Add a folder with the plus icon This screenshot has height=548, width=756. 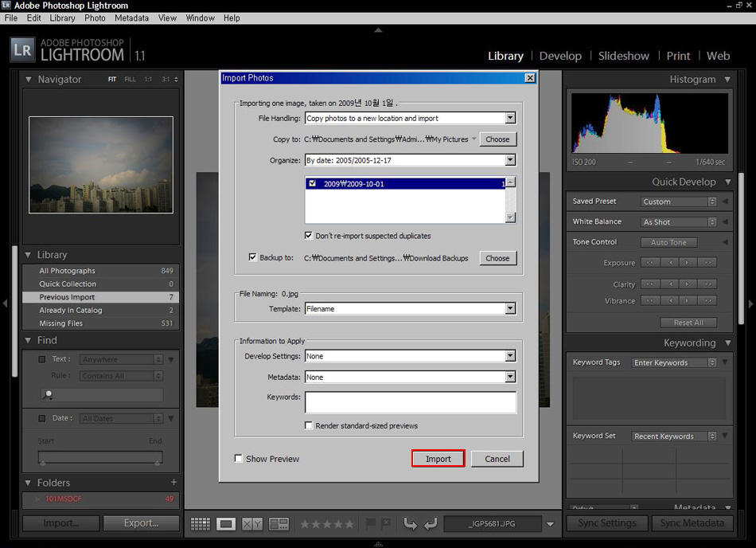(173, 483)
